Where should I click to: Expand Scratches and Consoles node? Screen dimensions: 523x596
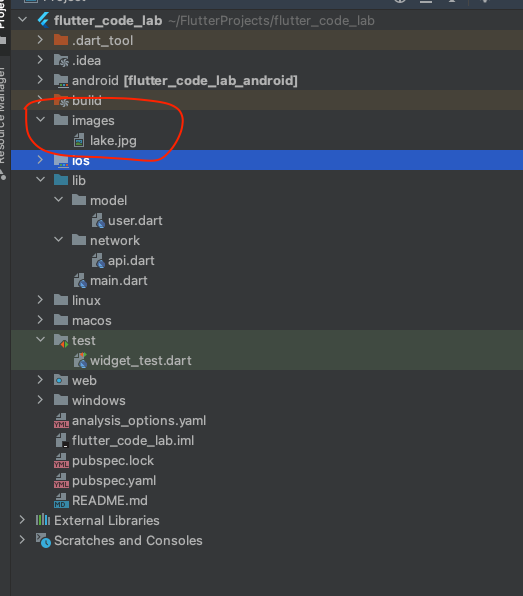tap(22, 540)
